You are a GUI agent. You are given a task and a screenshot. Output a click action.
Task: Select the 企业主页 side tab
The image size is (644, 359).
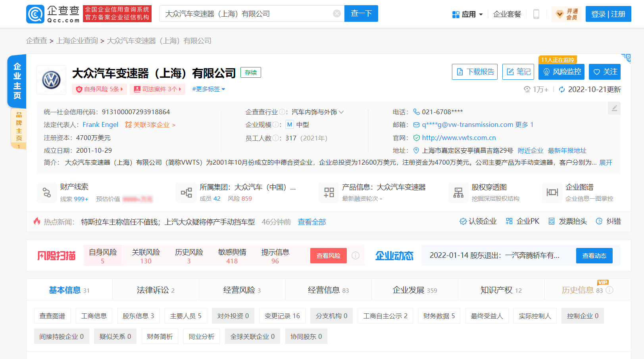pos(17,81)
